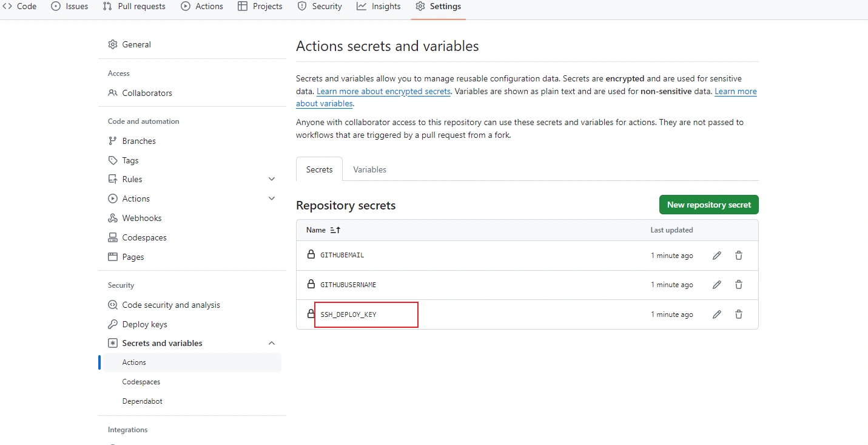Open the Code tab in repository navigation

coord(19,6)
